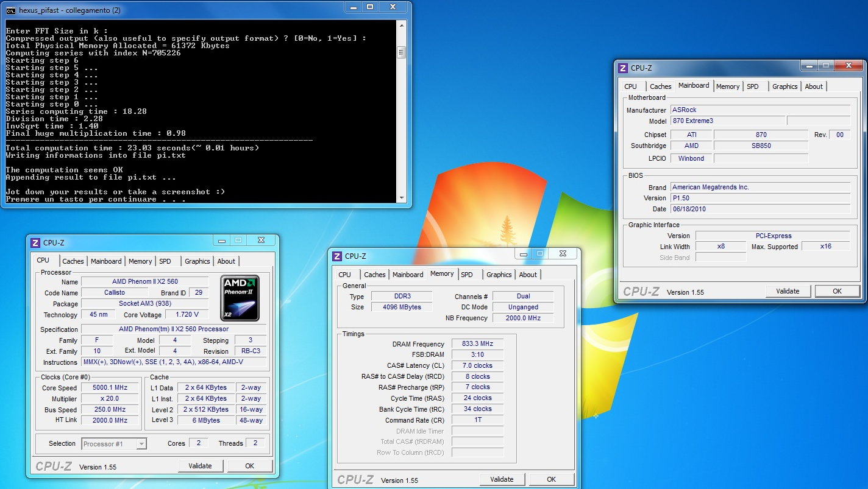Select the Graphics tab in the ASRock Mainboard window
This screenshot has width=868, height=489.
pyautogui.click(x=784, y=86)
